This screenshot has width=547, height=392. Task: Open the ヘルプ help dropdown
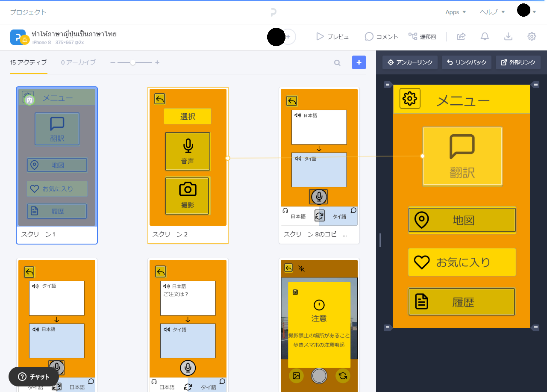pyautogui.click(x=492, y=12)
